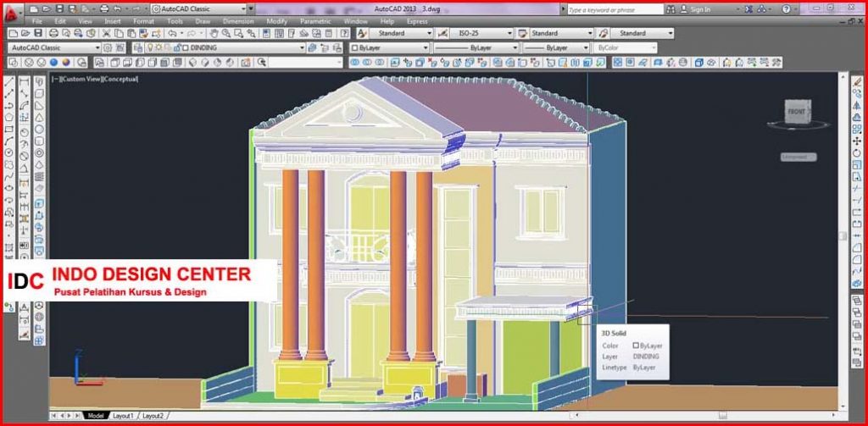Select the Sphere tool in Modeling toolbar
868x426 pixels.
(40, 129)
